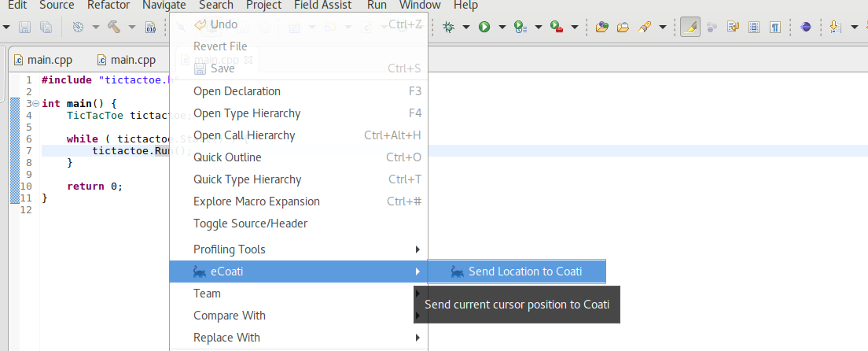Open the Refactor menu

click(x=108, y=6)
